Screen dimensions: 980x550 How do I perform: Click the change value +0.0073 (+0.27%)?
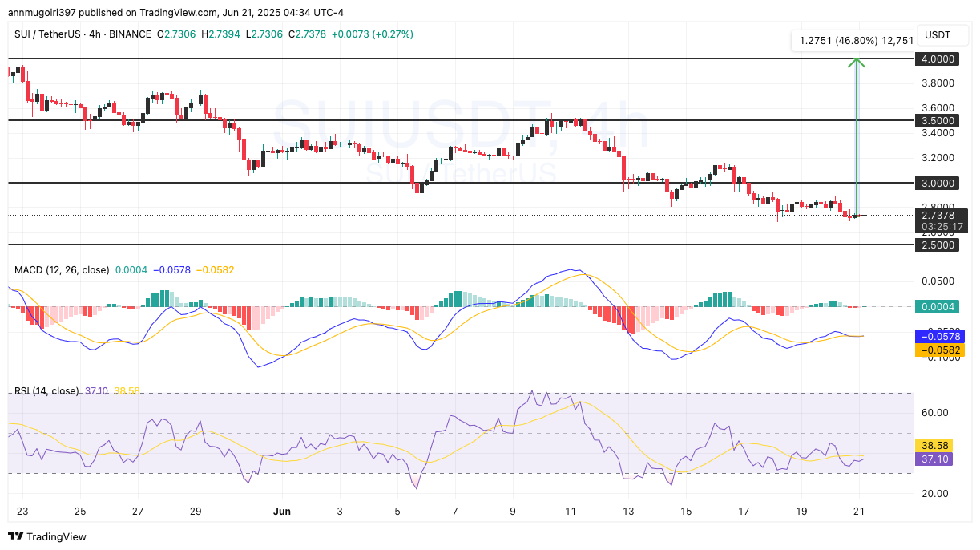[371, 34]
